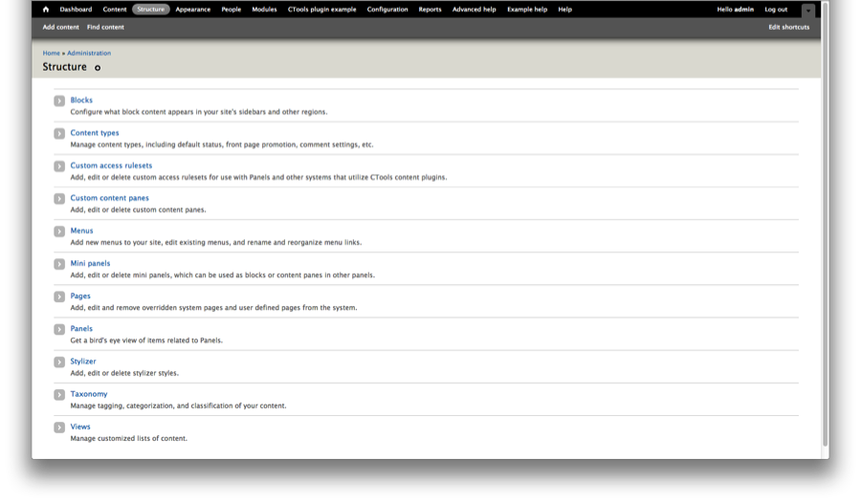The height and width of the screenshot is (504, 861).
Task: Click the Hello admin account link
Action: click(736, 10)
